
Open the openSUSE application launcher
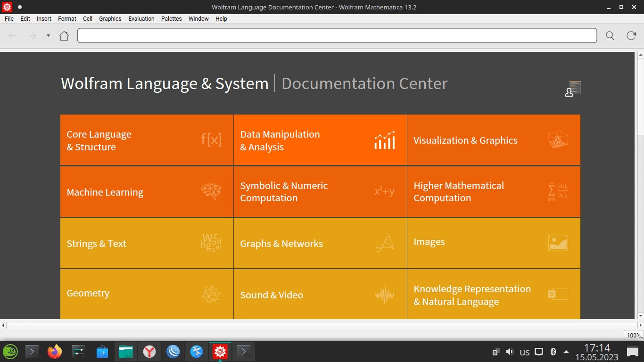[x=10, y=352]
